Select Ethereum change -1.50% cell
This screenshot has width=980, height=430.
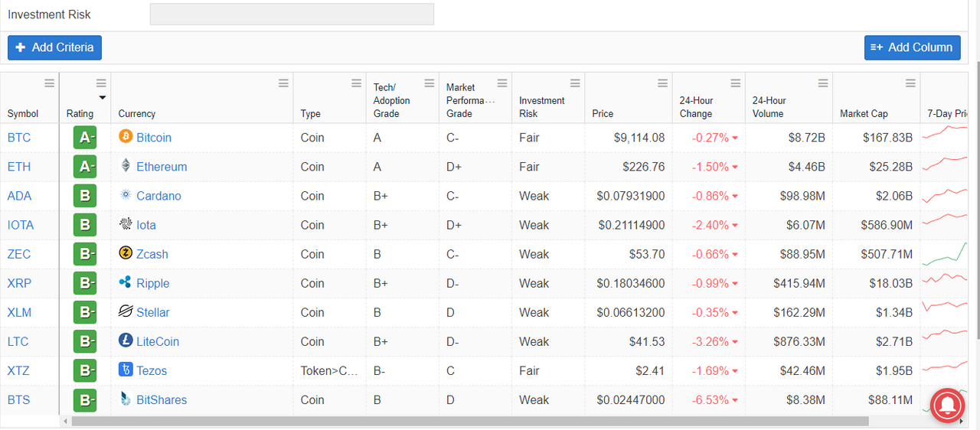tap(709, 167)
